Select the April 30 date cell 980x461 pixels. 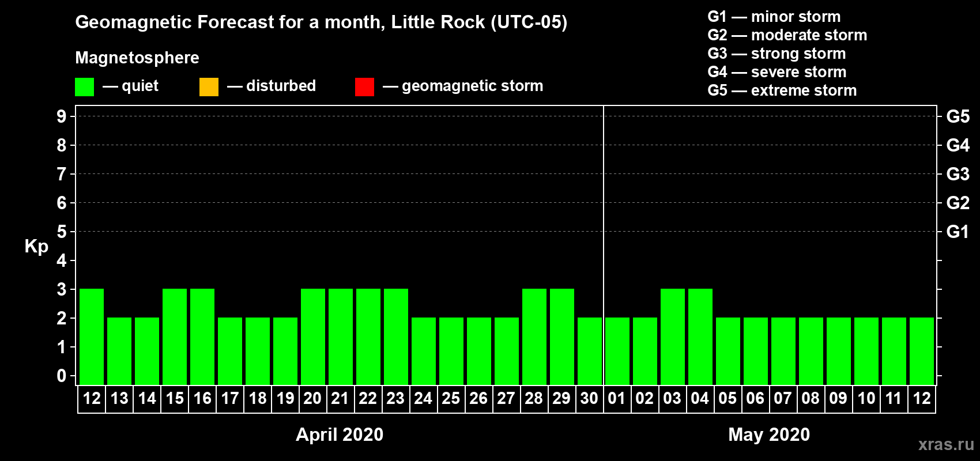(589, 399)
